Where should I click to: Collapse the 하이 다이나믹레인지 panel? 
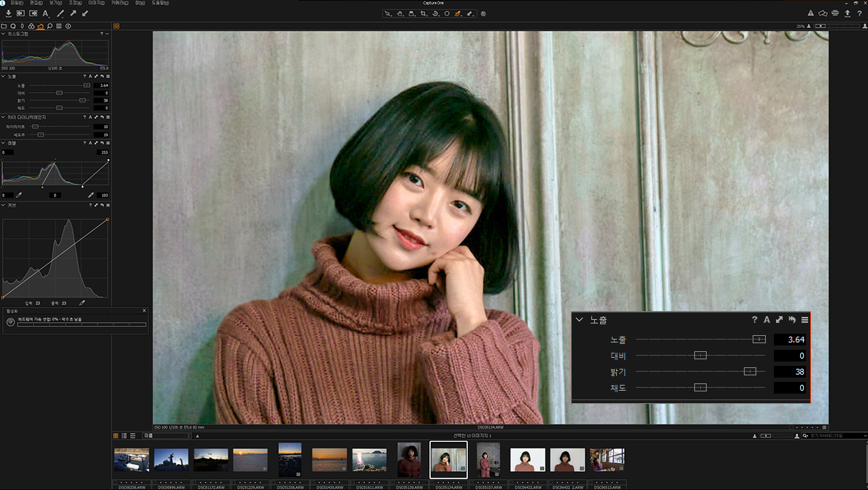(x=3, y=117)
